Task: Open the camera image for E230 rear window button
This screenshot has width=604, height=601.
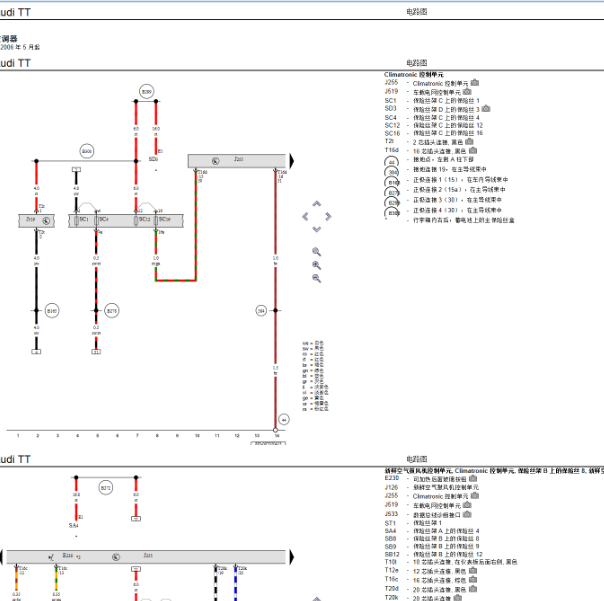Action: (x=473, y=478)
